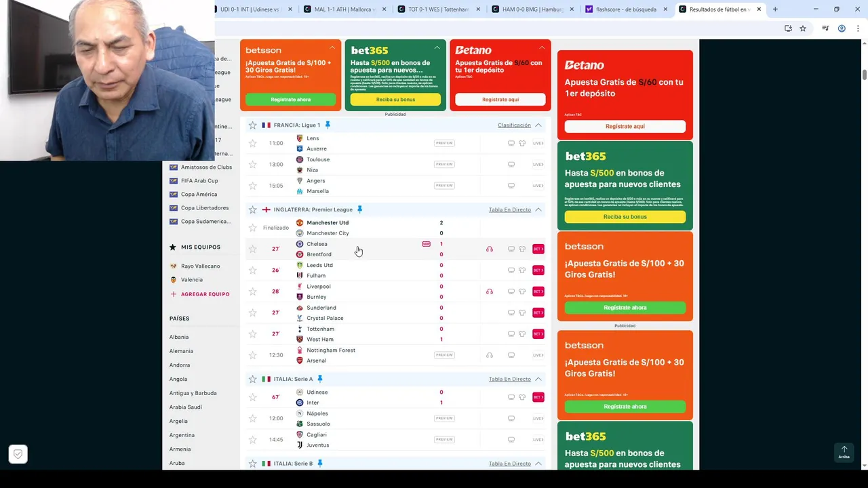Collapse the Premier League section chevron

pyautogui.click(x=538, y=210)
